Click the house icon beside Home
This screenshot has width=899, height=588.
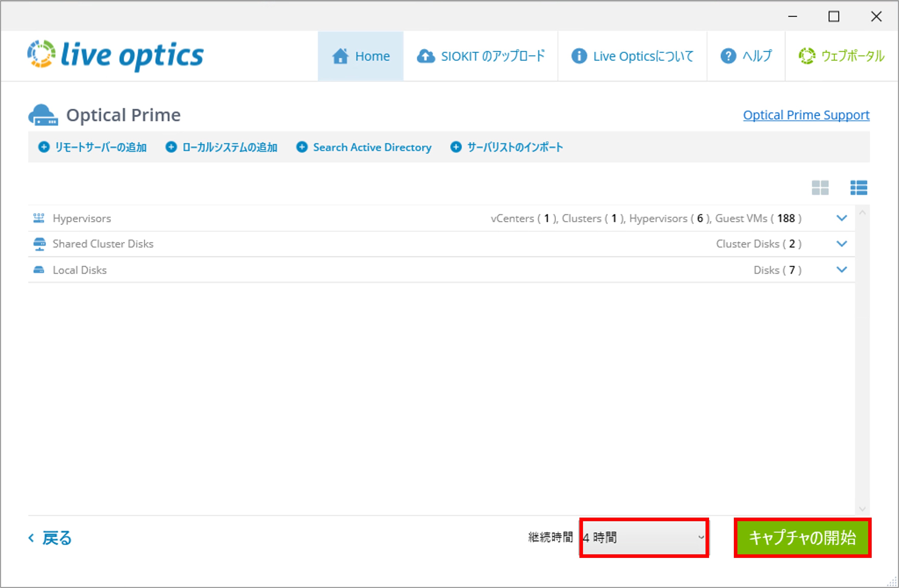click(x=340, y=56)
